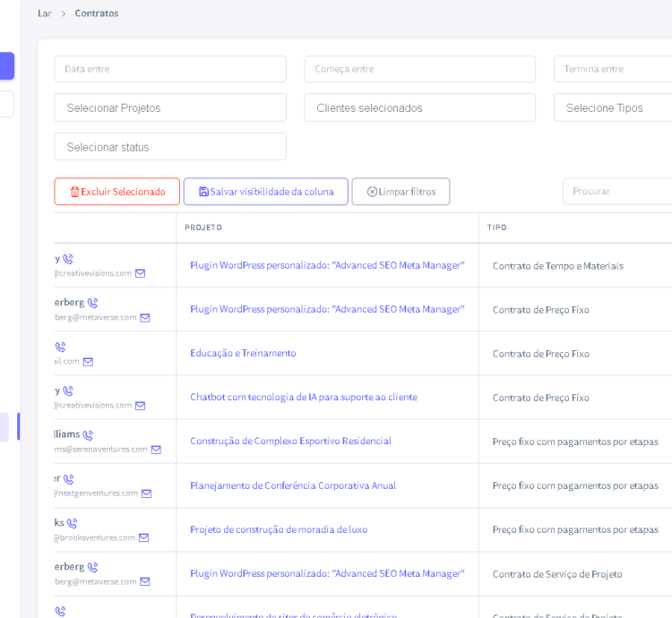Click phone icon beside Williams contact name
672x618 pixels.
[88, 434]
